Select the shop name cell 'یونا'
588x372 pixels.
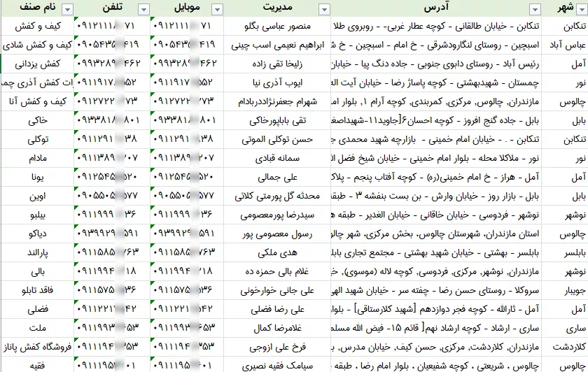point(38,177)
